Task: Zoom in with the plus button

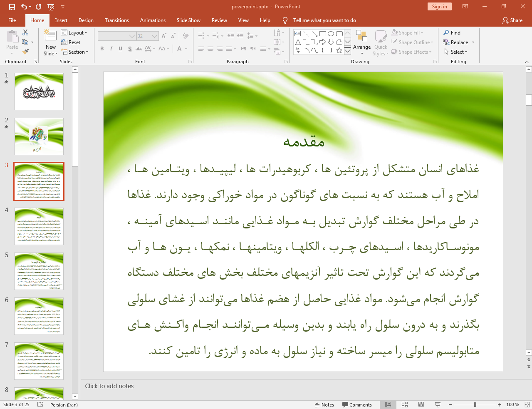Action: pos(499,404)
